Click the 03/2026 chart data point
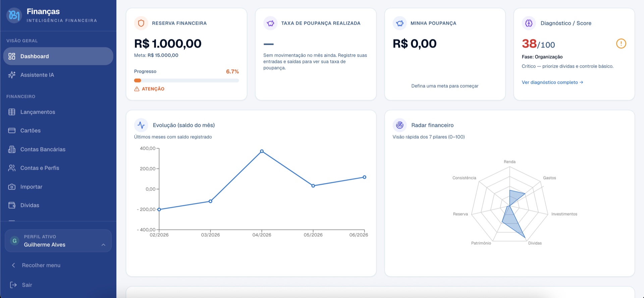This screenshot has height=298, width=644. pos(211,201)
